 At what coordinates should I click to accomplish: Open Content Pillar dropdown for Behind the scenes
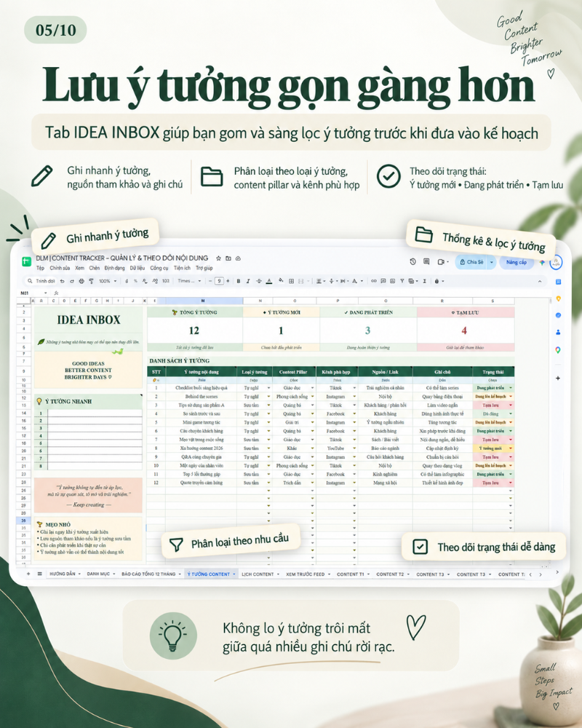coord(312,397)
